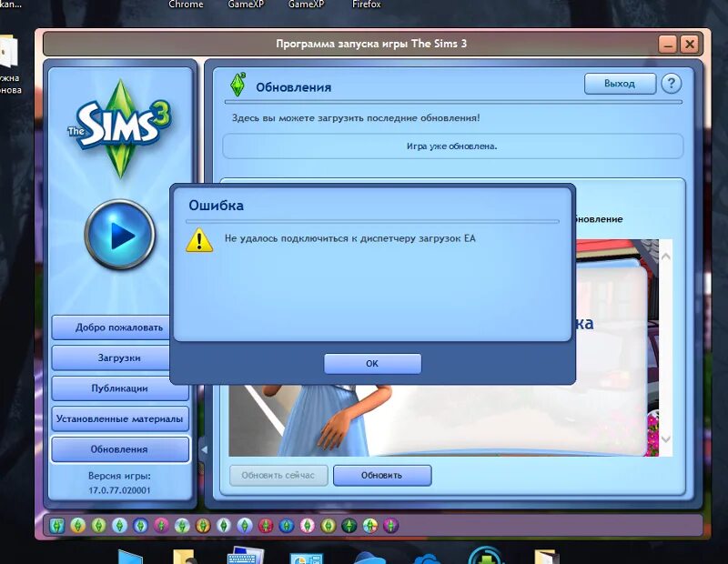Select the olive-yellow plumbob pack icon
The width and height of the screenshot is (728, 564).
(329, 526)
